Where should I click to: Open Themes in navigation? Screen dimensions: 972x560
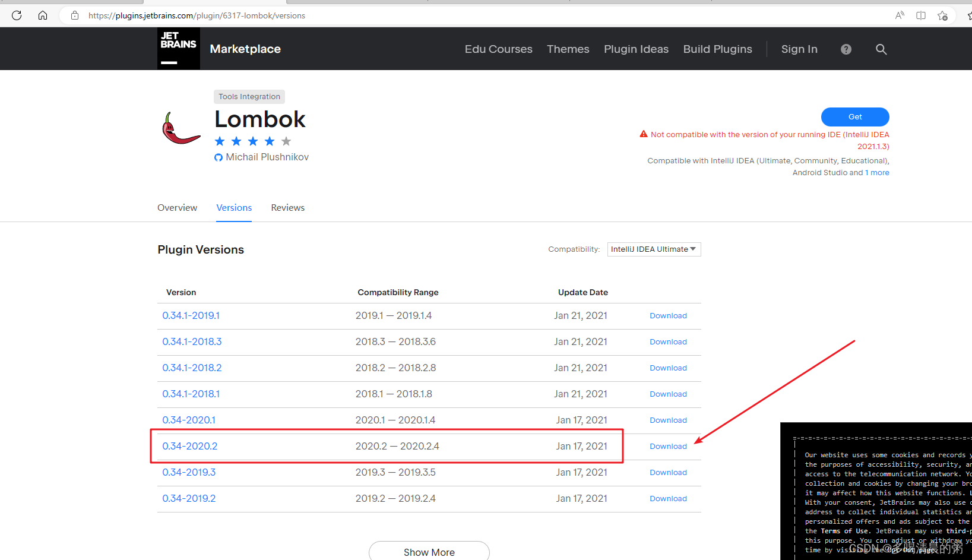[568, 49]
